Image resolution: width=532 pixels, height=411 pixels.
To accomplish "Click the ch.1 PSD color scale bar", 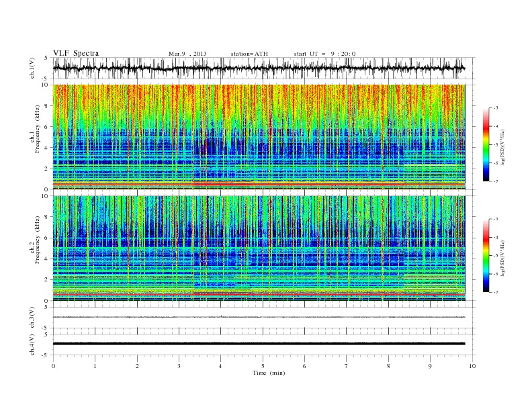I will coord(486,145).
